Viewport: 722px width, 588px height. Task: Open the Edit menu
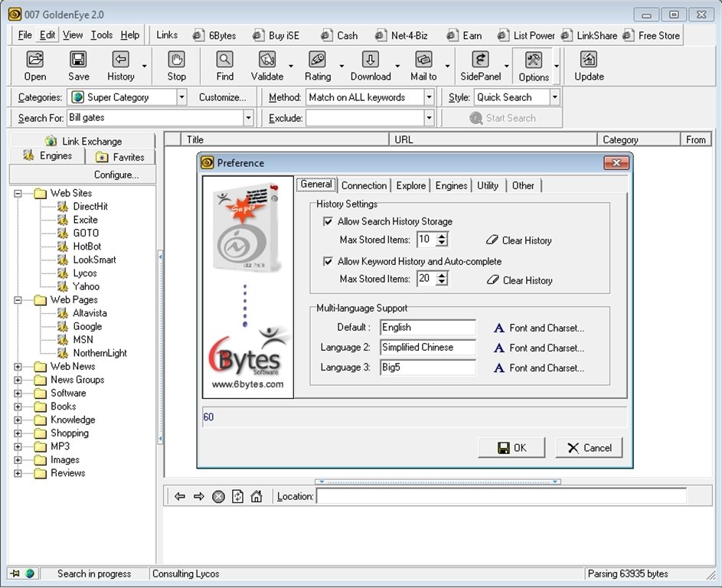47,35
